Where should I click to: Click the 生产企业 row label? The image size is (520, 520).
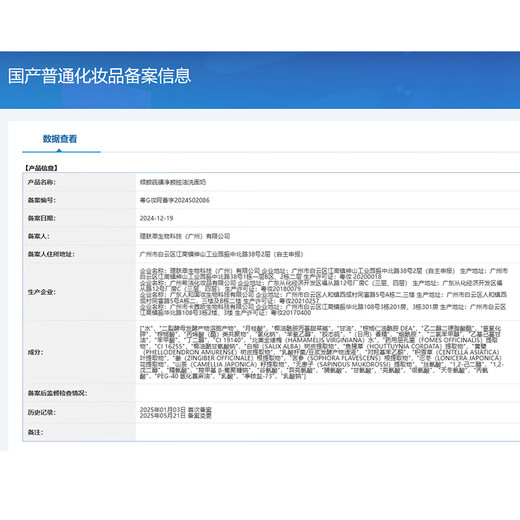coord(42,292)
